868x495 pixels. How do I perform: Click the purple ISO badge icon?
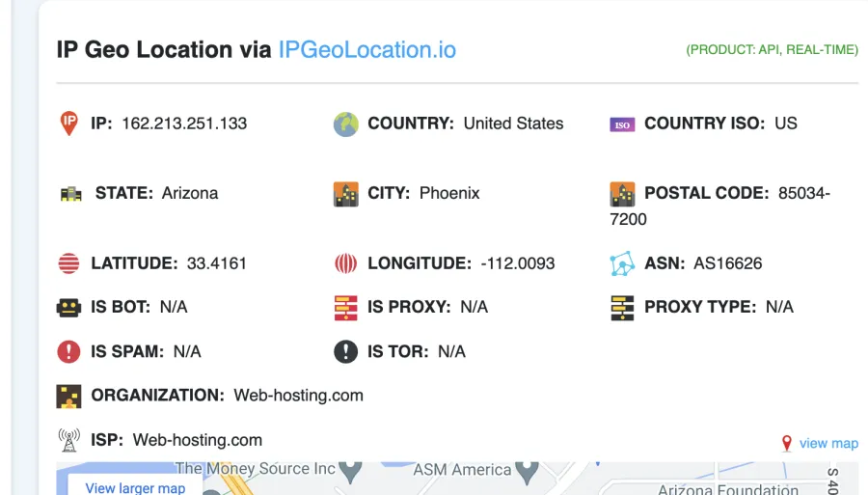pos(622,124)
